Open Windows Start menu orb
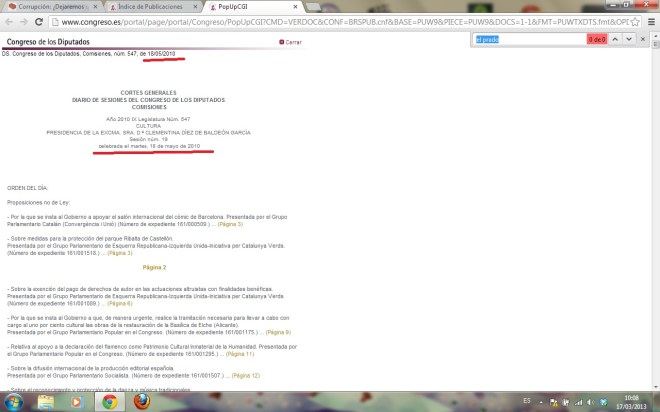This screenshot has height=412, width=660. (x=13, y=401)
